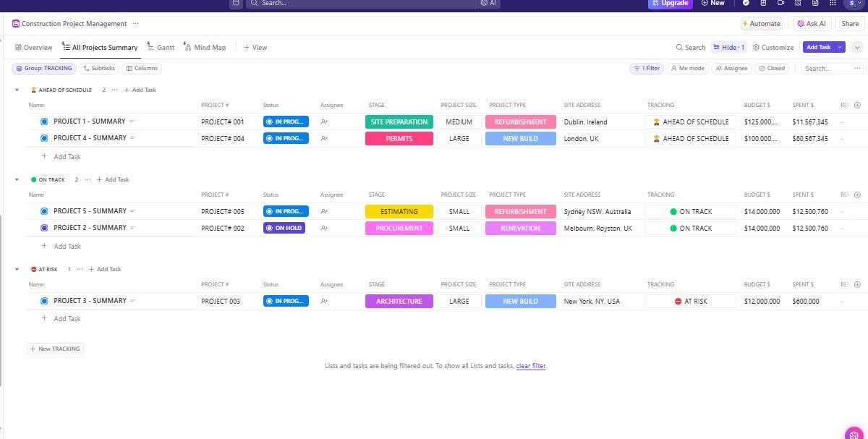Follow the clear filter link
This screenshot has width=868, height=439.
pos(531,366)
